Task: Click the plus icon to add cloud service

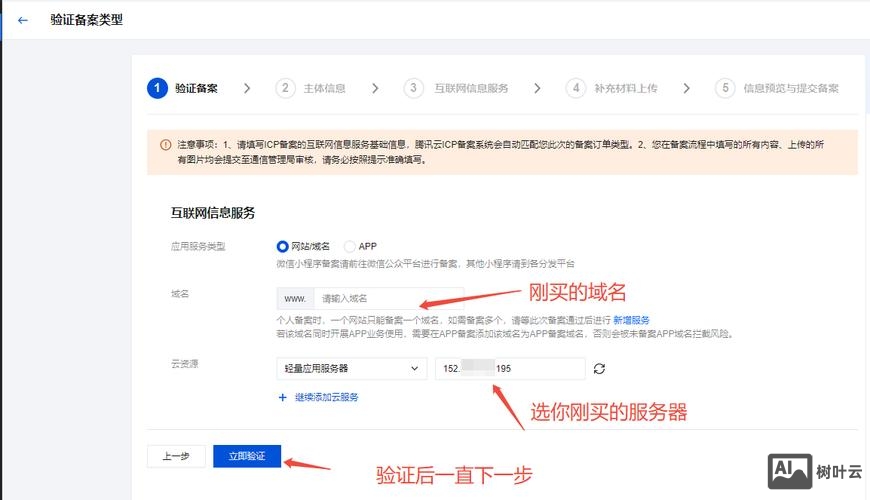Action: coord(282,397)
